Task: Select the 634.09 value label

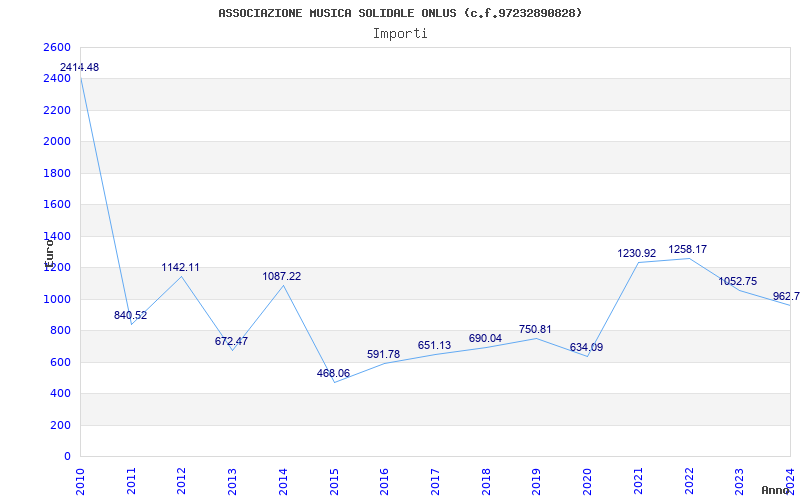Action: pyautogui.click(x=586, y=348)
